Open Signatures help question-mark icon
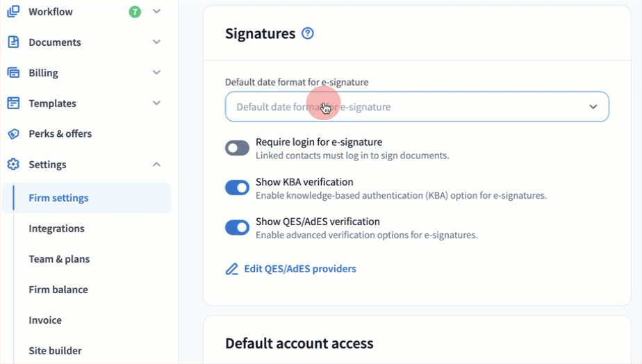Screen dimensions: 642x364 click(308, 33)
